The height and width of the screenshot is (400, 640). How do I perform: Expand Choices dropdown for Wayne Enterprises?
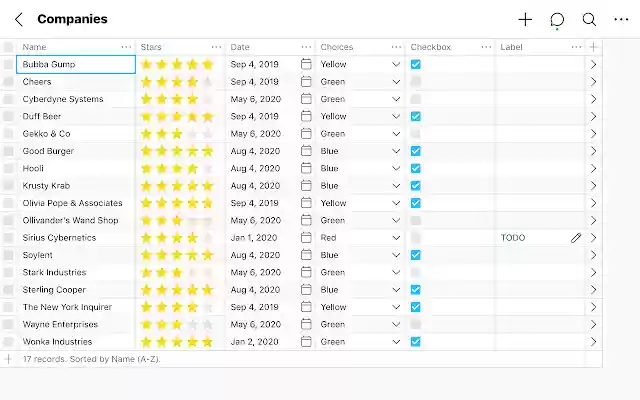coord(396,324)
